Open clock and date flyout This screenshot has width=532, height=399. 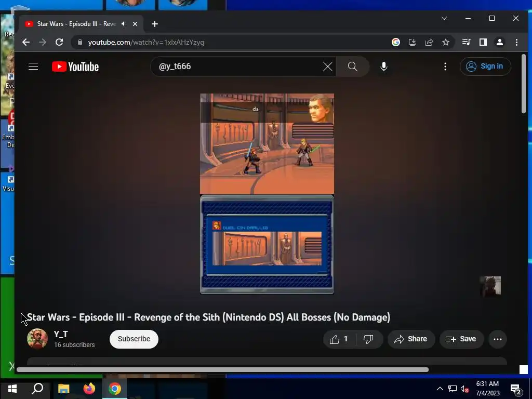tap(487, 389)
